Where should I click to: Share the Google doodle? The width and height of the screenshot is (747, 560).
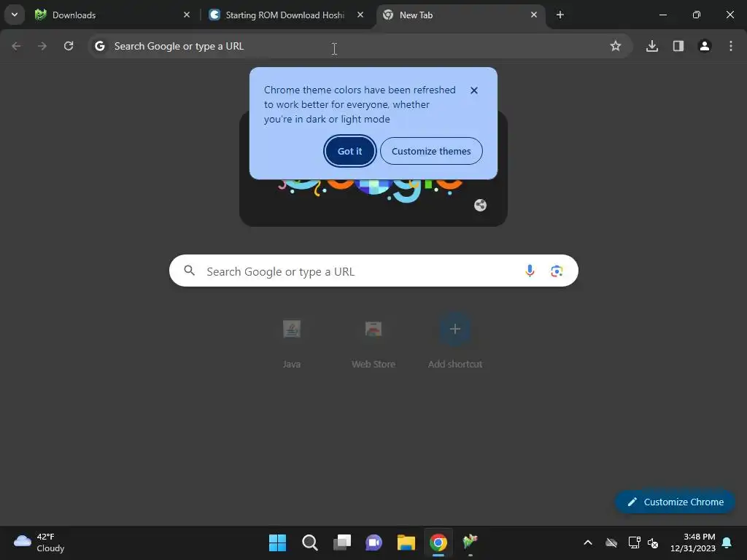(480, 205)
